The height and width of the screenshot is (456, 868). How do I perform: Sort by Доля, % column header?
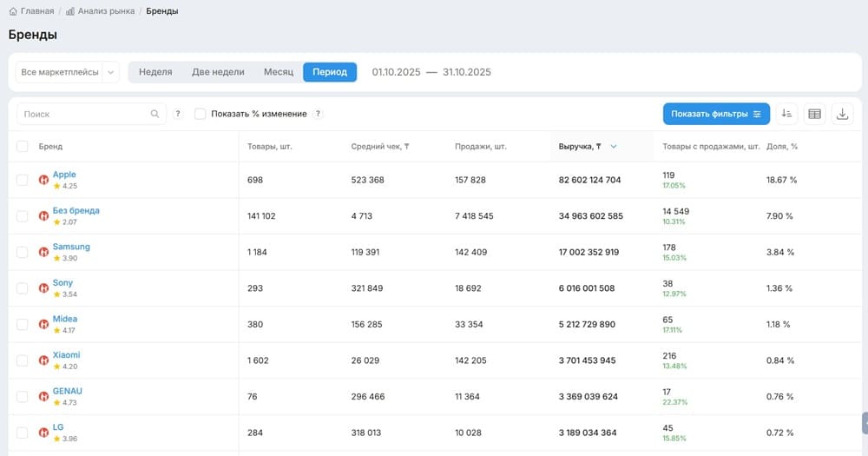point(782,146)
